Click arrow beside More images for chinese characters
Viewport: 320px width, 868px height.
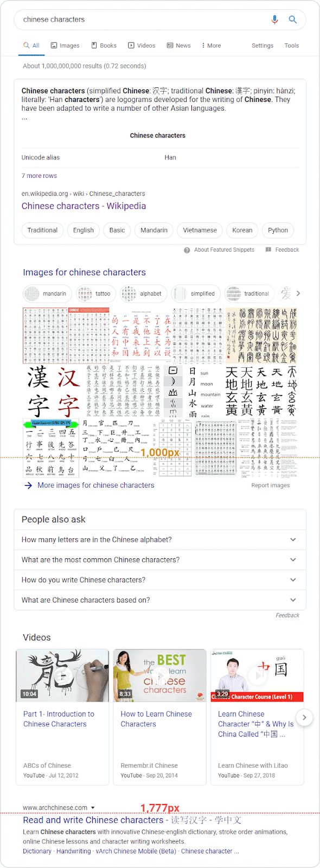coord(28,486)
